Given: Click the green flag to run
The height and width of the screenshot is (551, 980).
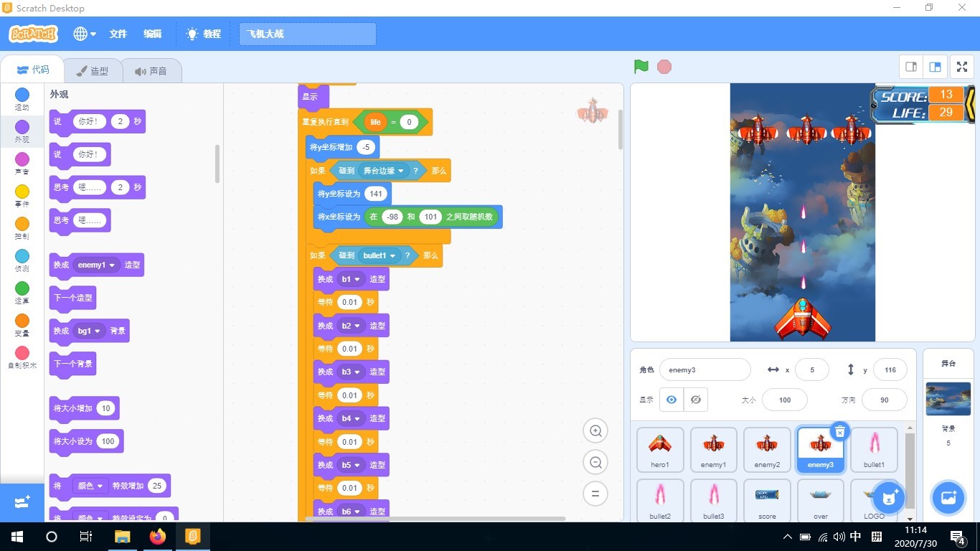Looking at the screenshot, I should [641, 67].
